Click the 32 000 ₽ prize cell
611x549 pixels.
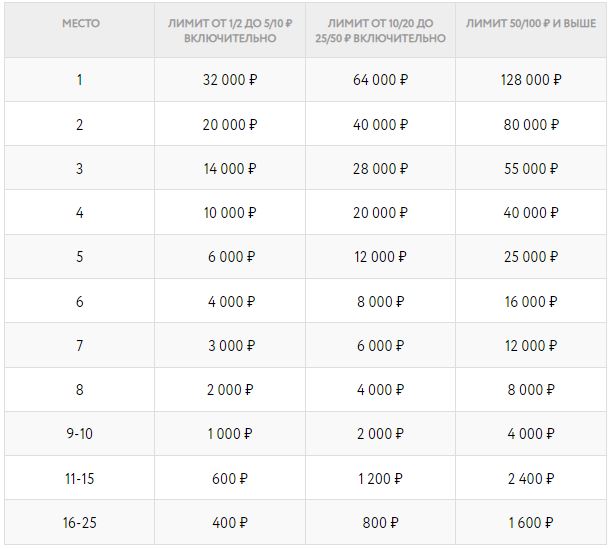coord(230,81)
